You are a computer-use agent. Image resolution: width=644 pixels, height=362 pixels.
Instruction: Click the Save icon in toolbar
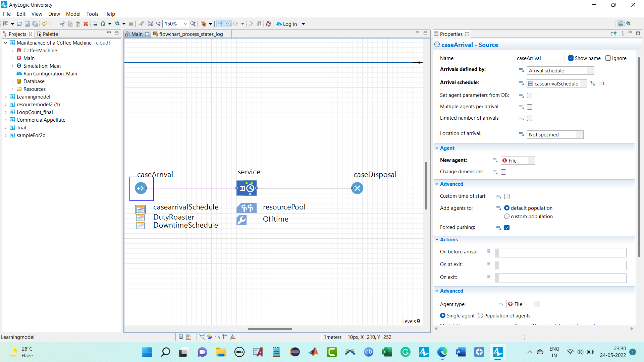(x=28, y=24)
